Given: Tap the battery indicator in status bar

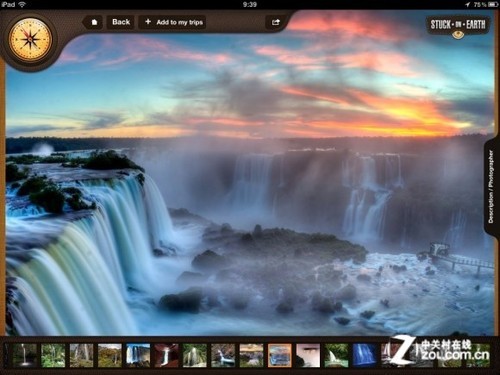Looking at the screenshot, I should [494, 4].
